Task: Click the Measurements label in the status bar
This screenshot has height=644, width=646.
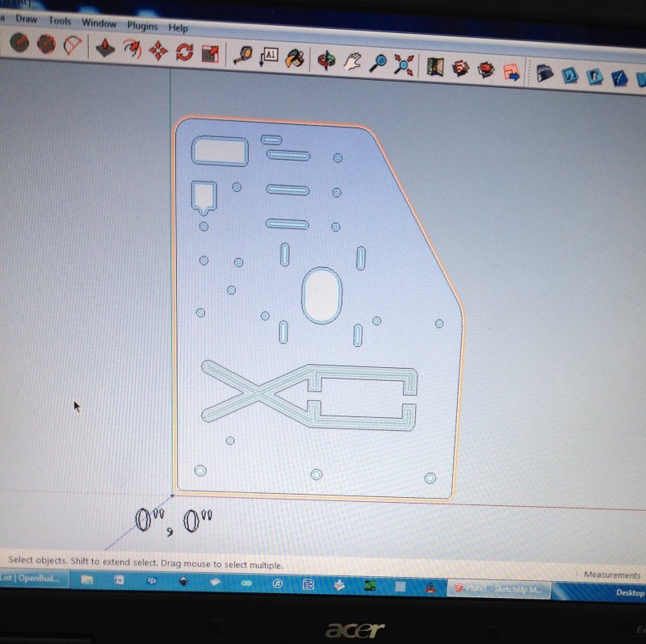Action: pyautogui.click(x=612, y=575)
